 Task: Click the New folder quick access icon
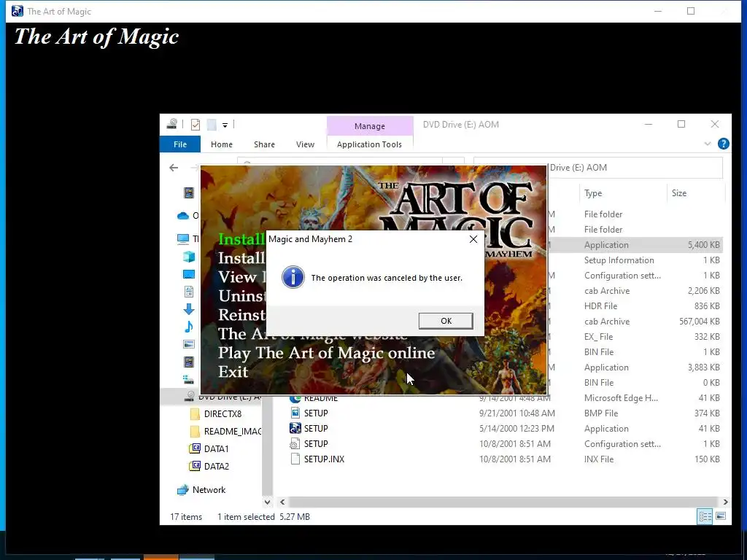click(x=212, y=125)
